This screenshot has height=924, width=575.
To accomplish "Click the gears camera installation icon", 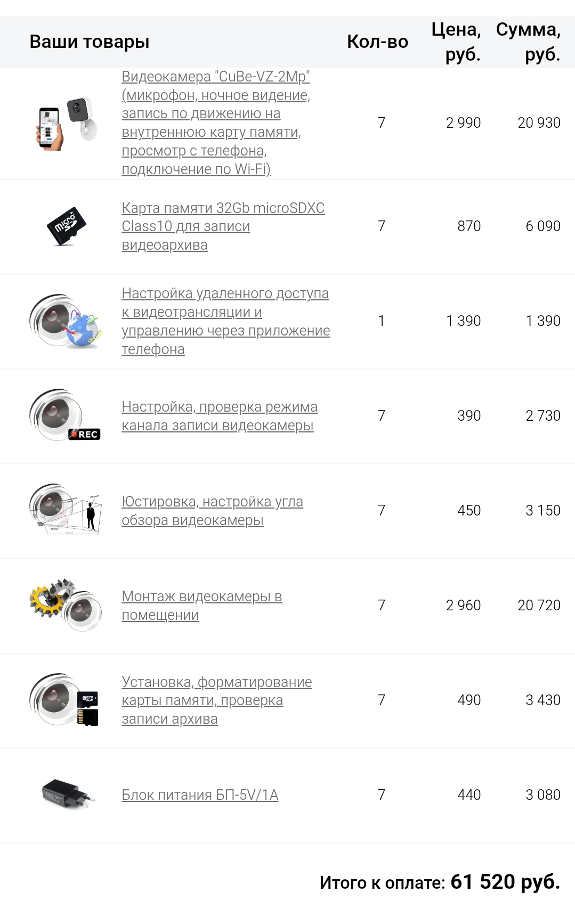I will pos(66,605).
